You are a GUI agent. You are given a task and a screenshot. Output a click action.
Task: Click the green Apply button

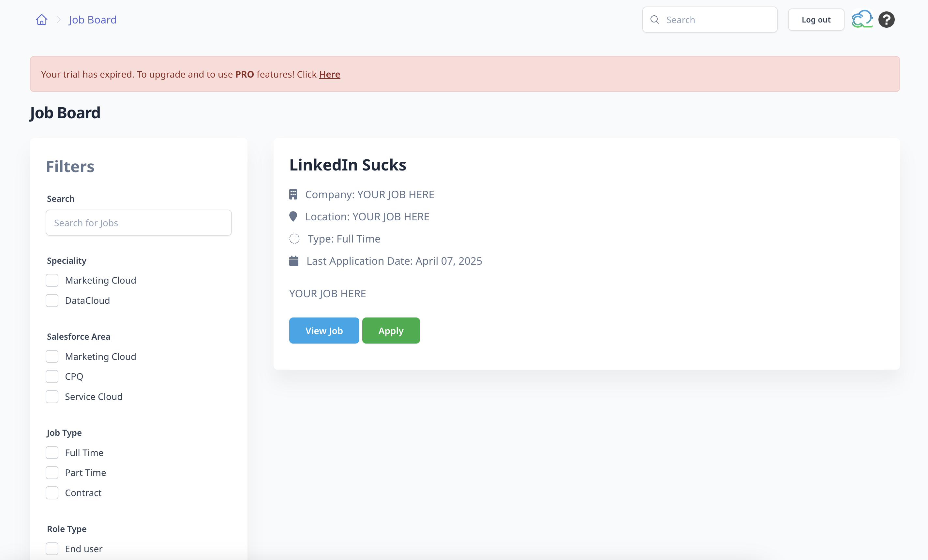pyautogui.click(x=391, y=331)
